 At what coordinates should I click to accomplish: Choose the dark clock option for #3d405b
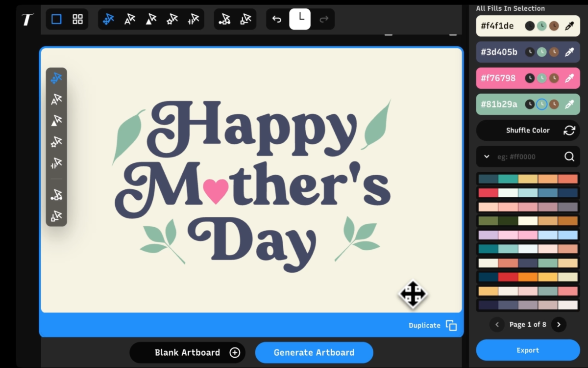pos(530,52)
